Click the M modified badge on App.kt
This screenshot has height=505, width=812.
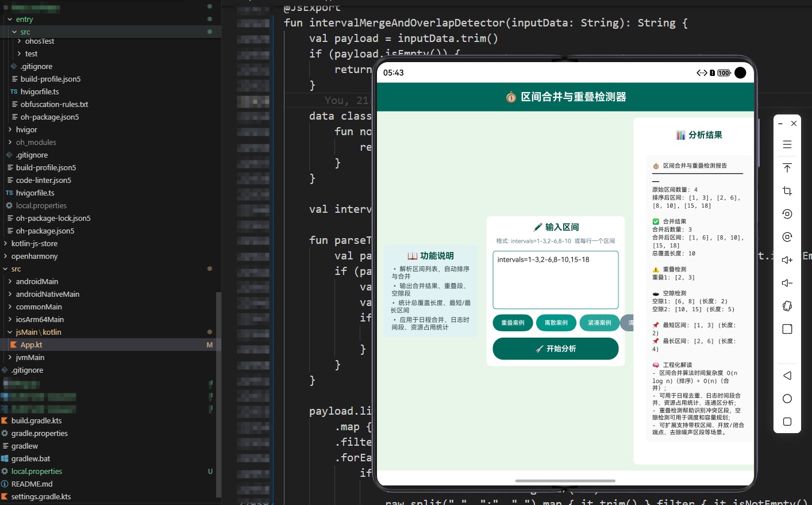(x=210, y=345)
